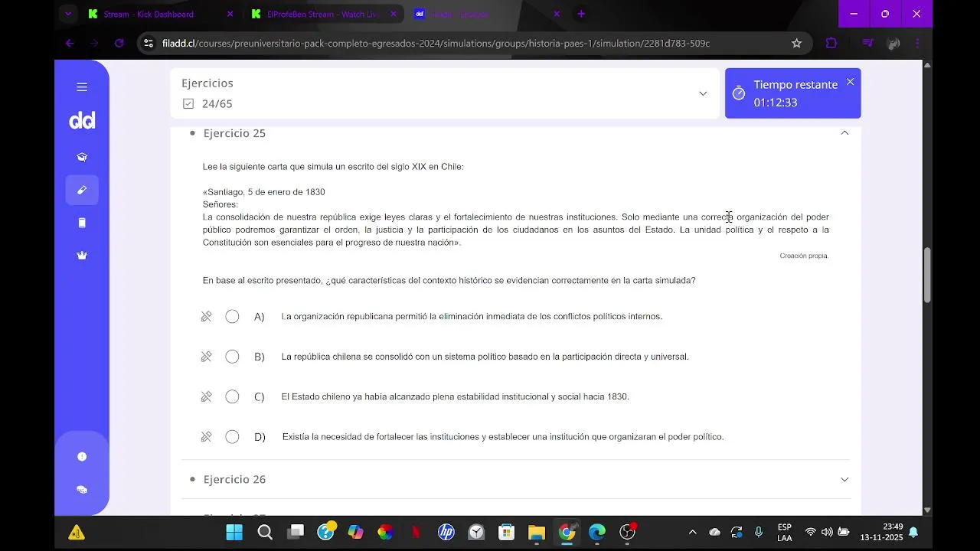Bookmark this page with the star icon

click(x=796, y=44)
